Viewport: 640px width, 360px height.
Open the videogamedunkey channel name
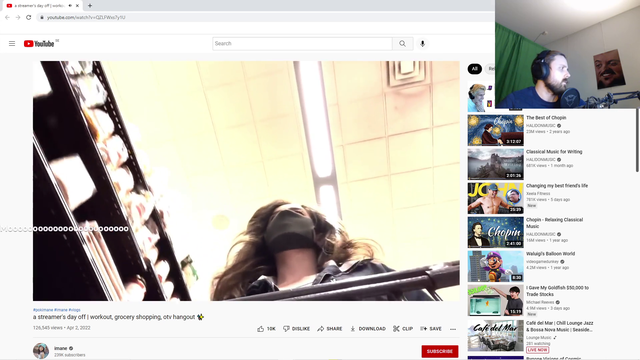543,261
